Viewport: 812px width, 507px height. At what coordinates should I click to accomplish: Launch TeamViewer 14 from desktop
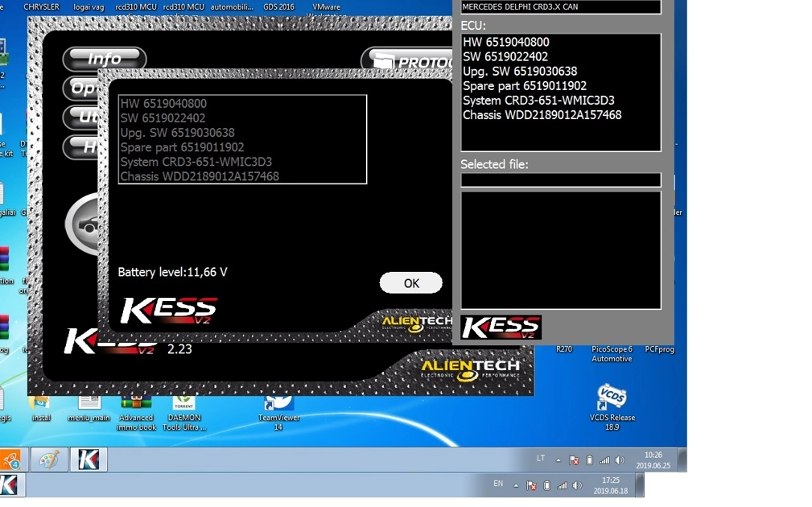278,414
